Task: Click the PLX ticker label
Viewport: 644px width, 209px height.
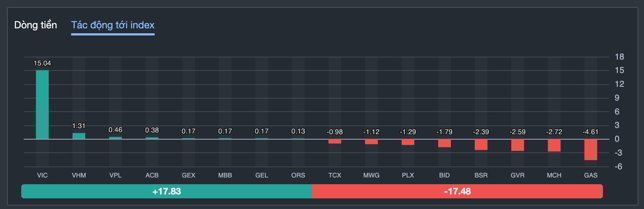Action: click(x=408, y=175)
